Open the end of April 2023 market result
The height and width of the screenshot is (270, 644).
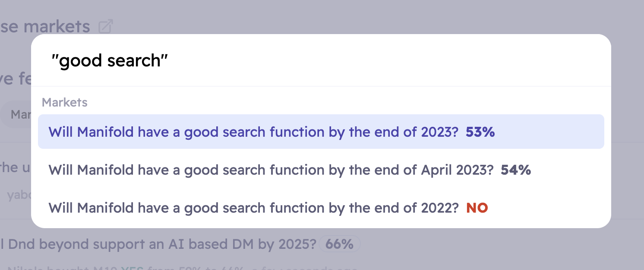(321, 170)
